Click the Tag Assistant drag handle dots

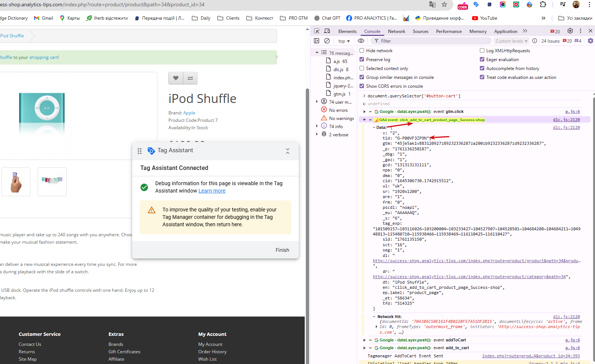[x=140, y=151]
